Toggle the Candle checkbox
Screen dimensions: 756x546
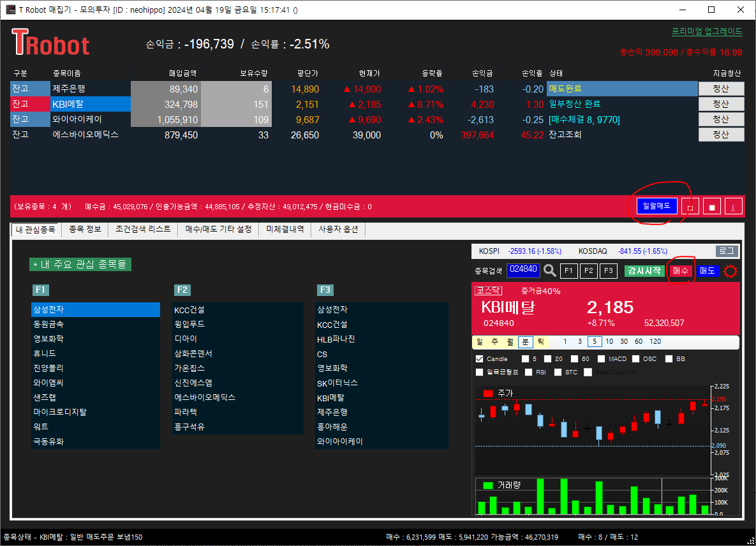coord(479,358)
